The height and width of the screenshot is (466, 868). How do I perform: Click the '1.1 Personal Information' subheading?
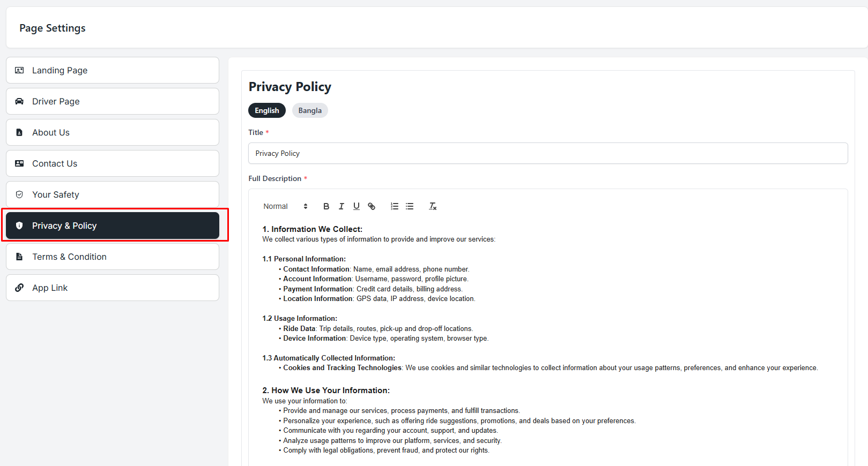[304, 259]
